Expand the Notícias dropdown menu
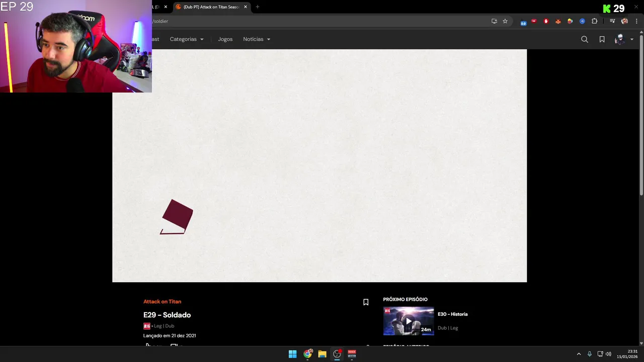The height and width of the screenshot is (362, 644). [x=257, y=39]
